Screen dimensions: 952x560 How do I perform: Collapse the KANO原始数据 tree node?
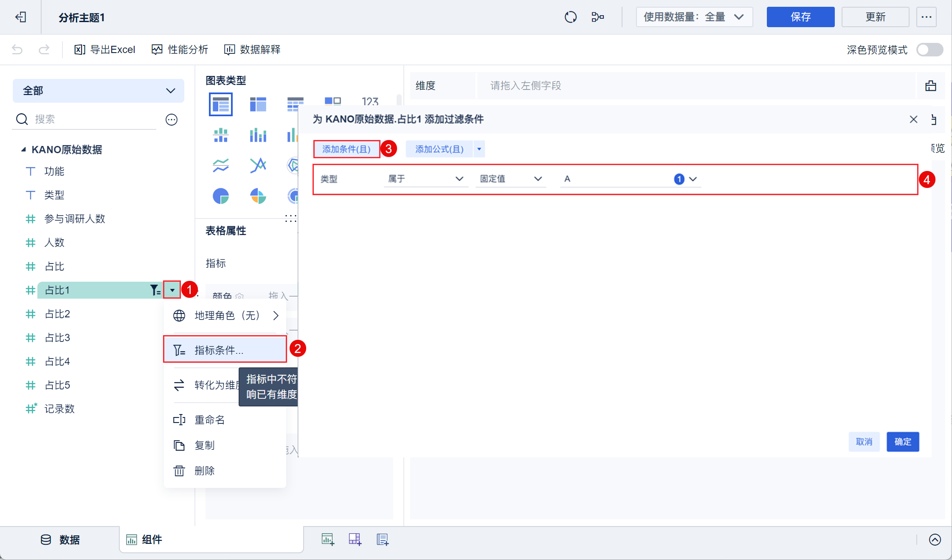[x=24, y=149]
